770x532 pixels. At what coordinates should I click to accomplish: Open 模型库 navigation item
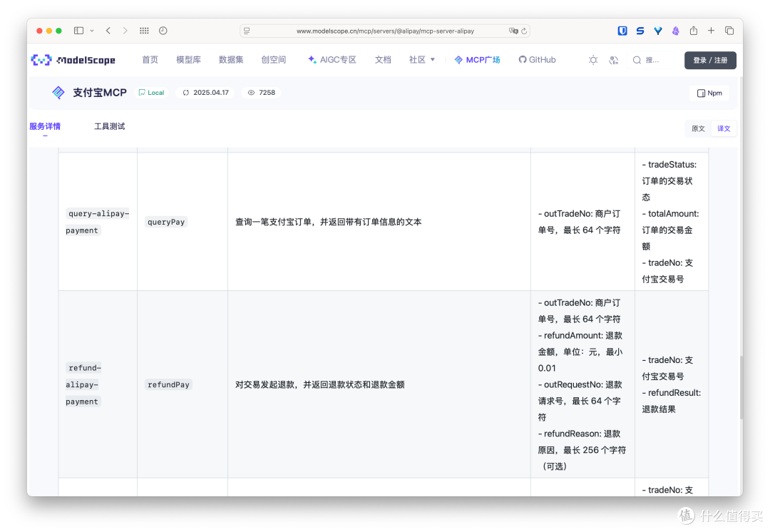188,60
